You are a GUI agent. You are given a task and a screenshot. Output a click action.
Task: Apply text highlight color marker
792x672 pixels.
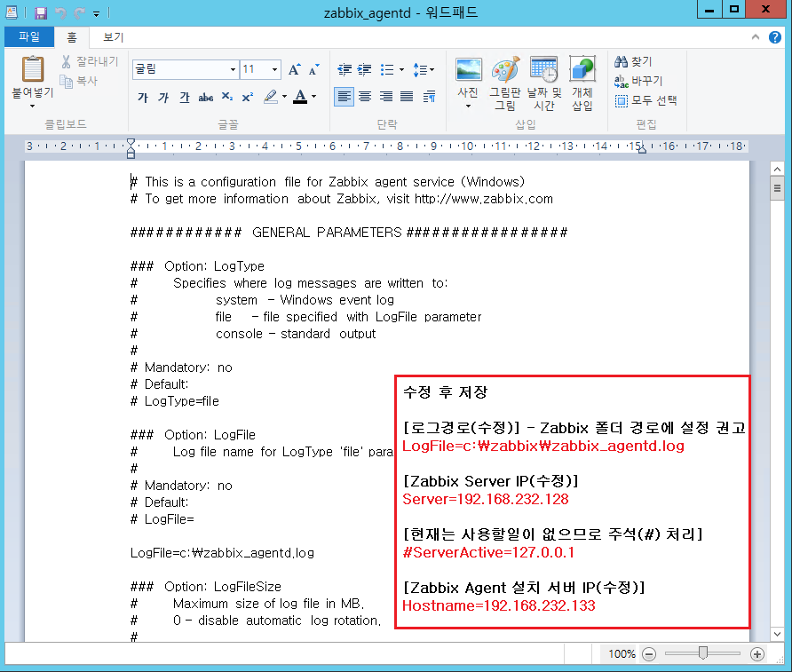[271, 97]
